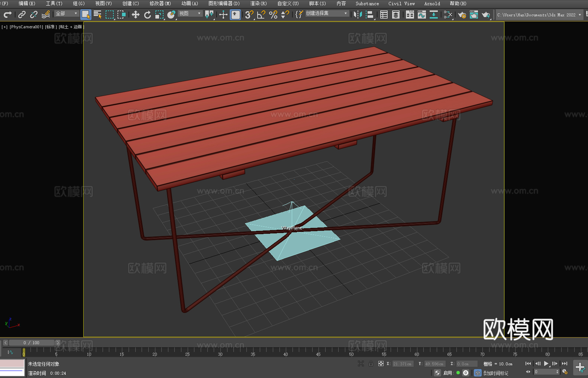Select the Scale tool

click(159, 14)
